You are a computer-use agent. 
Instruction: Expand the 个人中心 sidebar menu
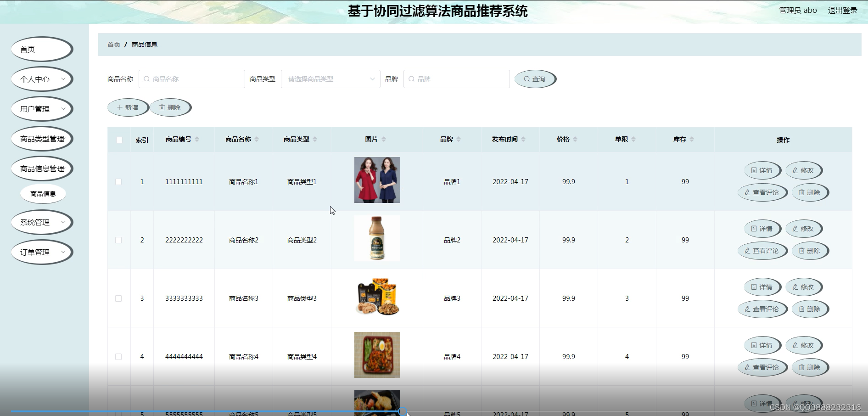[42, 79]
